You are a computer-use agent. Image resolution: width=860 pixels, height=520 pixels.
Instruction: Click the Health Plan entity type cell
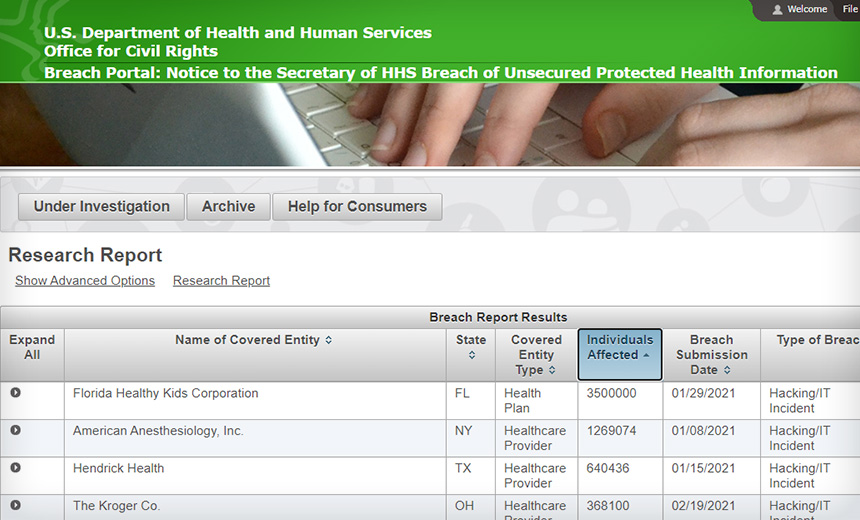(536, 400)
